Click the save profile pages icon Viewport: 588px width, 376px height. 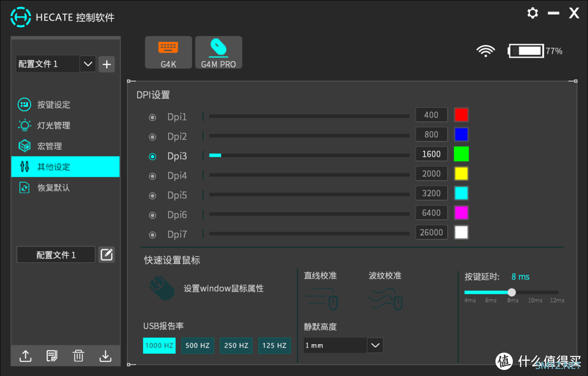tap(52, 356)
